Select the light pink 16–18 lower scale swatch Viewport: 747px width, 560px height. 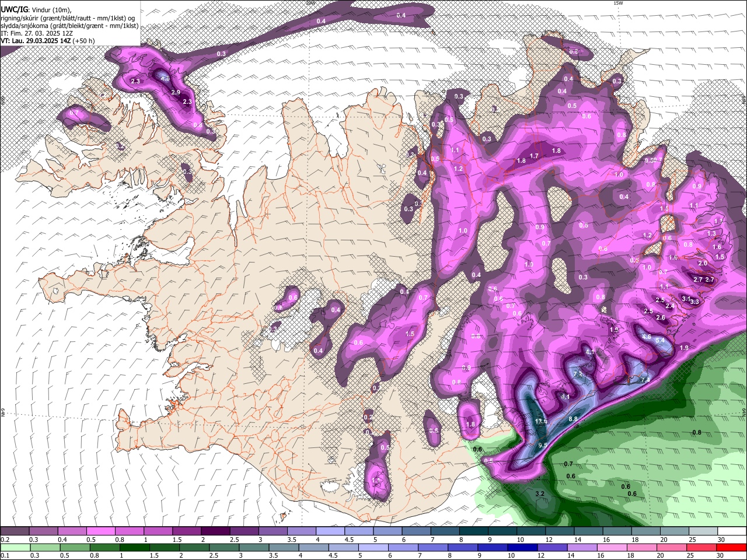pyautogui.click(x=611, y=548)
